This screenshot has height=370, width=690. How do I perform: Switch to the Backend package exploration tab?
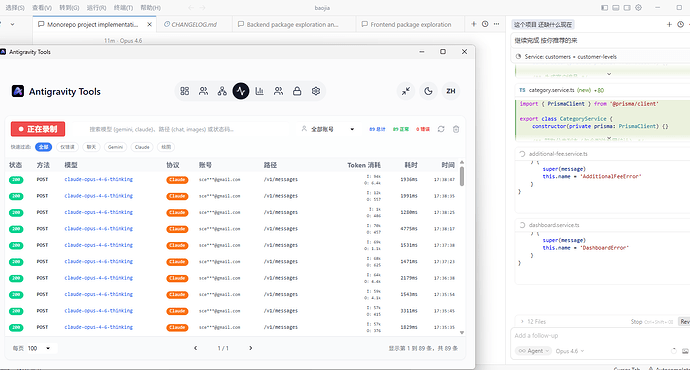click(292, 25)
